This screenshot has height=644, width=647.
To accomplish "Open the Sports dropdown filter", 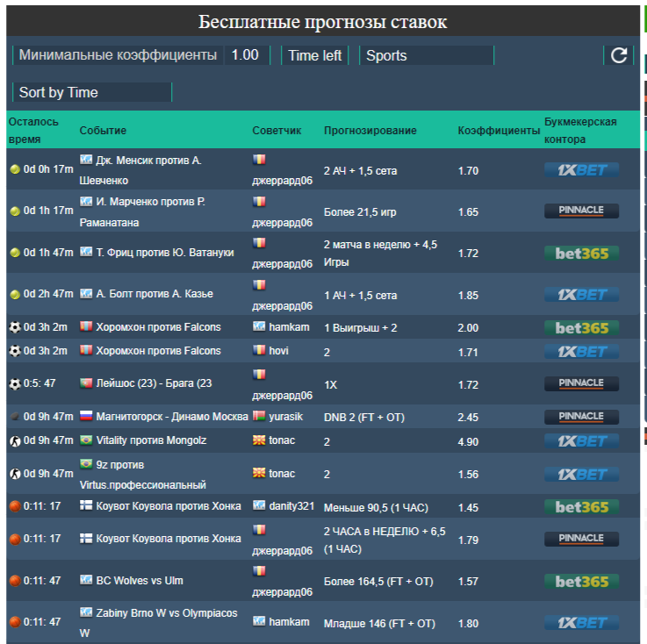I will click(x=427, y=55).
